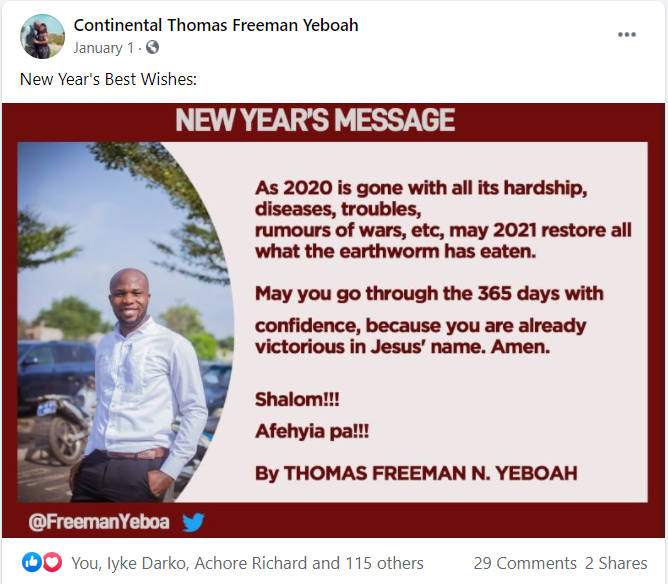Open the "and 115 others" reactions list
The image size is (668, 584).
[367, 563]
